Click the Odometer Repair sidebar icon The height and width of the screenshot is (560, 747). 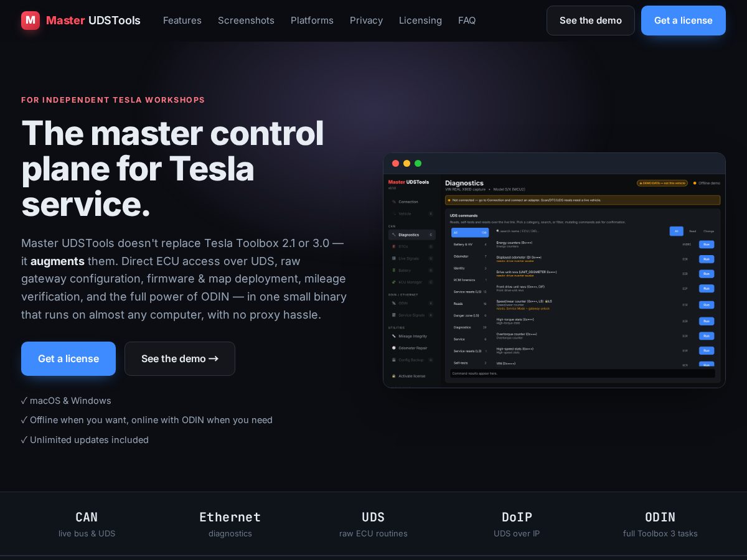pos(393,348)
